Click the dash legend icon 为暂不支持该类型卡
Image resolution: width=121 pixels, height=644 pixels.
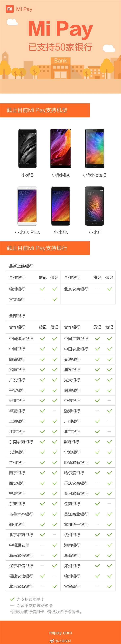coord(12,605)
